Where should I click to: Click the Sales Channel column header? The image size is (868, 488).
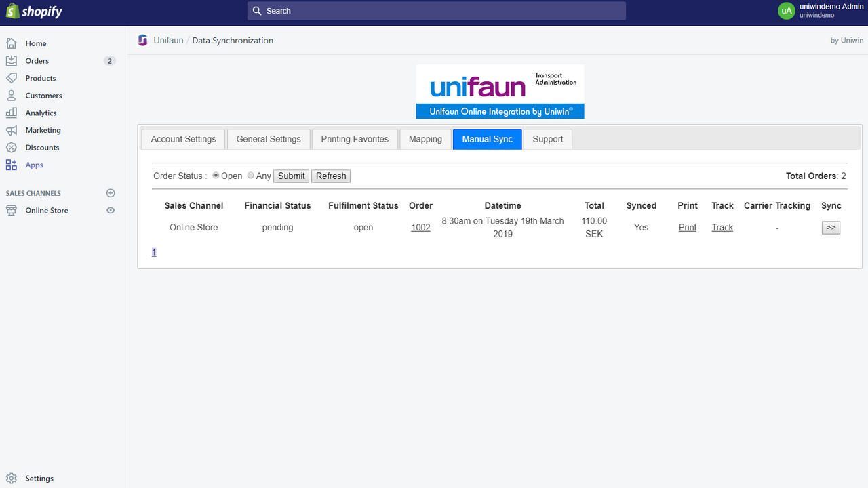194,205
